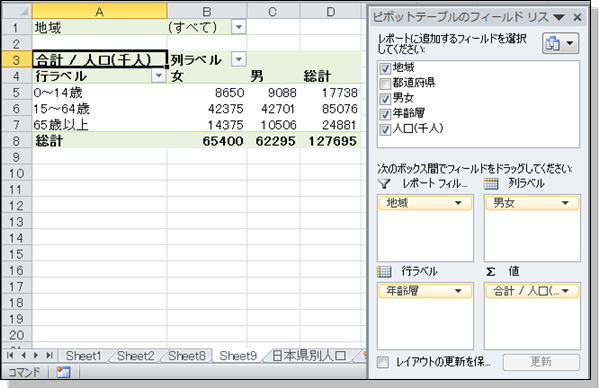Select the 15～64歳 row label cell
Viewport: 599px width, 388px height.
pyautogui.click(x=99, y=109)
